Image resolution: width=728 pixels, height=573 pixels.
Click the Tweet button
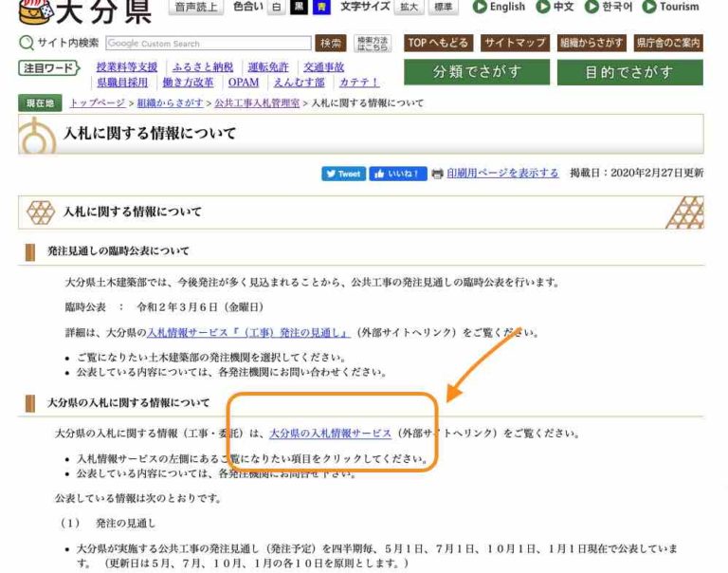point(343,174)
